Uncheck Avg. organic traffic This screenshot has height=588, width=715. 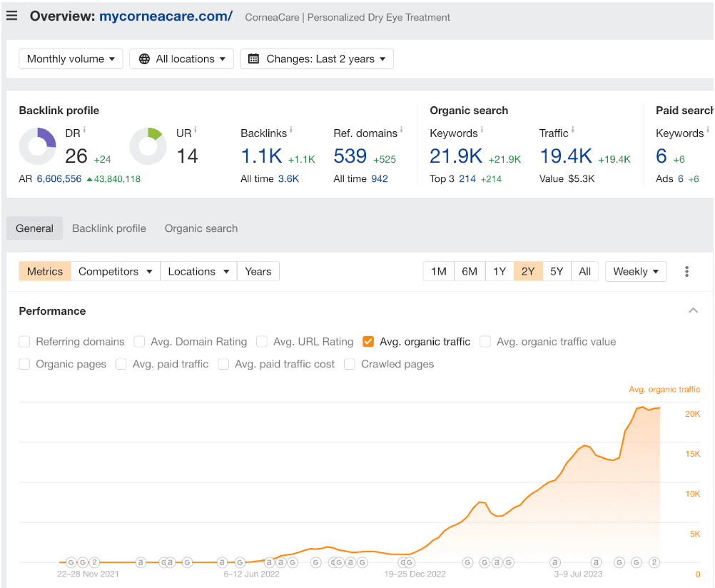pyautogui.click(x=368, y=342)
